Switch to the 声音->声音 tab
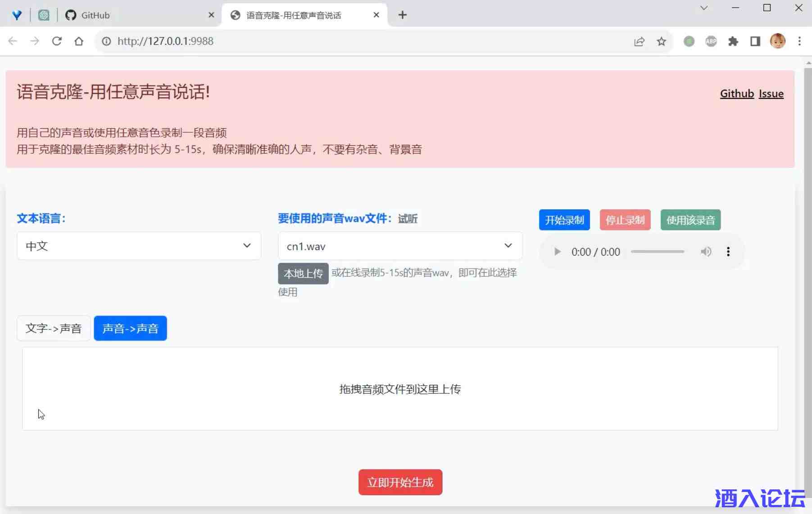The image size is (812, 514). pos(130,329)
